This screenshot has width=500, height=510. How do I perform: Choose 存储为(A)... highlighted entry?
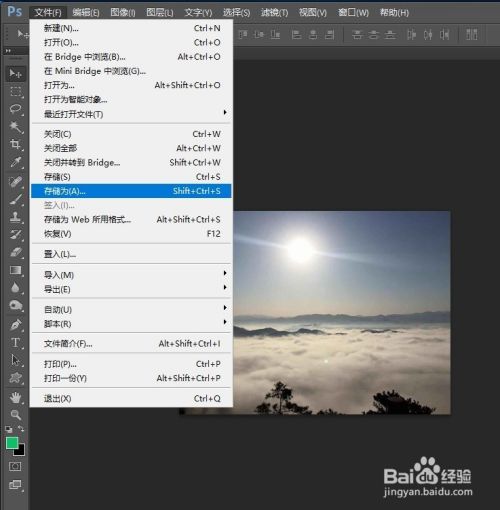pyautogui.click(x=131, y=191)
